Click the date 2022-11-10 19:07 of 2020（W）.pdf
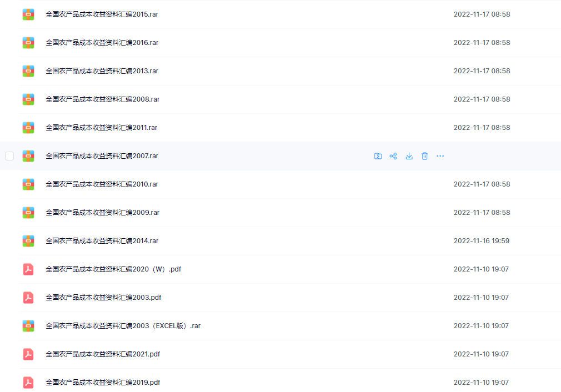This screenshot has width=561, height=392. tap(481, 269)
